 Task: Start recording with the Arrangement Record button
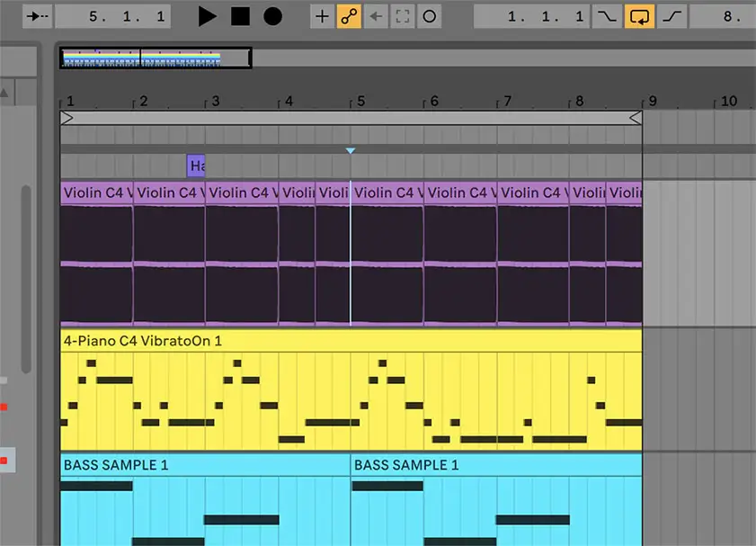click(272, 16)
